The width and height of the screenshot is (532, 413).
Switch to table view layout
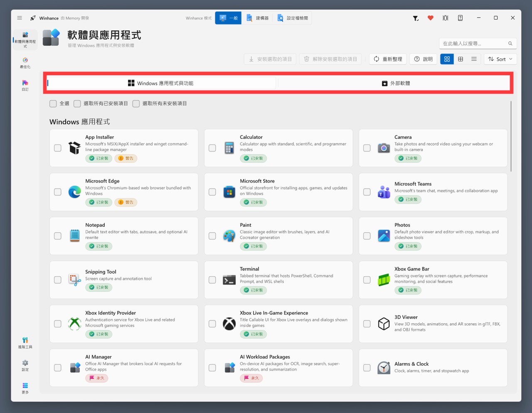pos(461,59)
